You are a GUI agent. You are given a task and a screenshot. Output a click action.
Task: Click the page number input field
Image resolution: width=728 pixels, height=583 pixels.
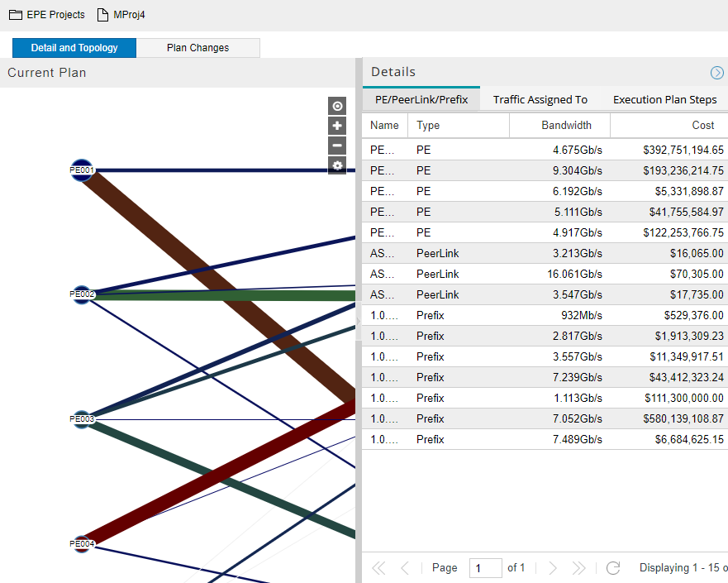coord(485,567)
